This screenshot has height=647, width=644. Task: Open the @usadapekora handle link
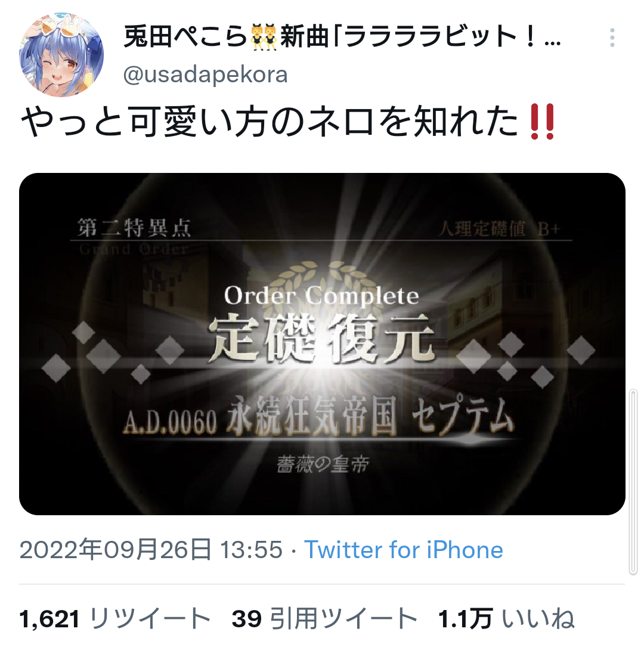[206, 75]
